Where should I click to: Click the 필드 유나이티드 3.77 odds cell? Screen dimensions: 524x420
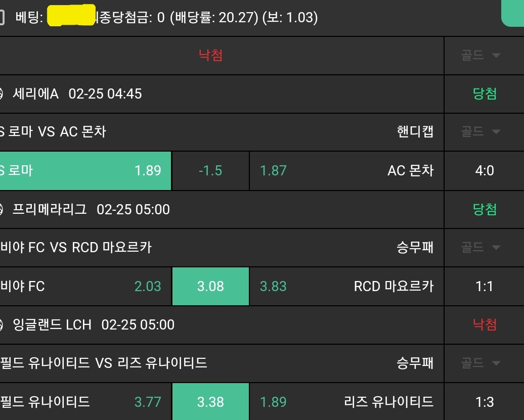click(85, 402)
